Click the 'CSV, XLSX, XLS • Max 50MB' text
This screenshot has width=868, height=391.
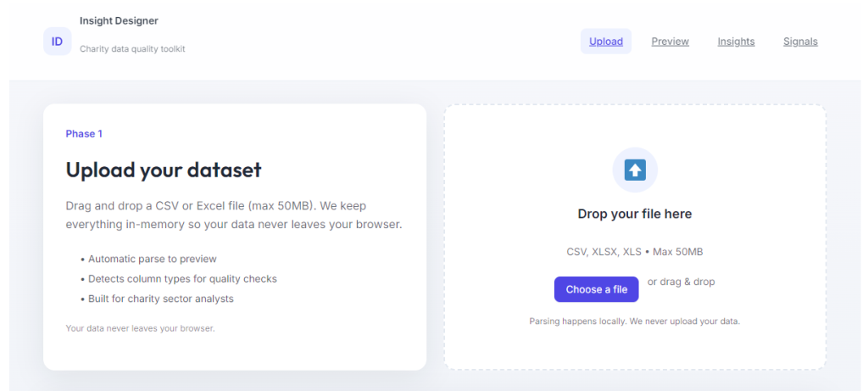coord(634,252)
